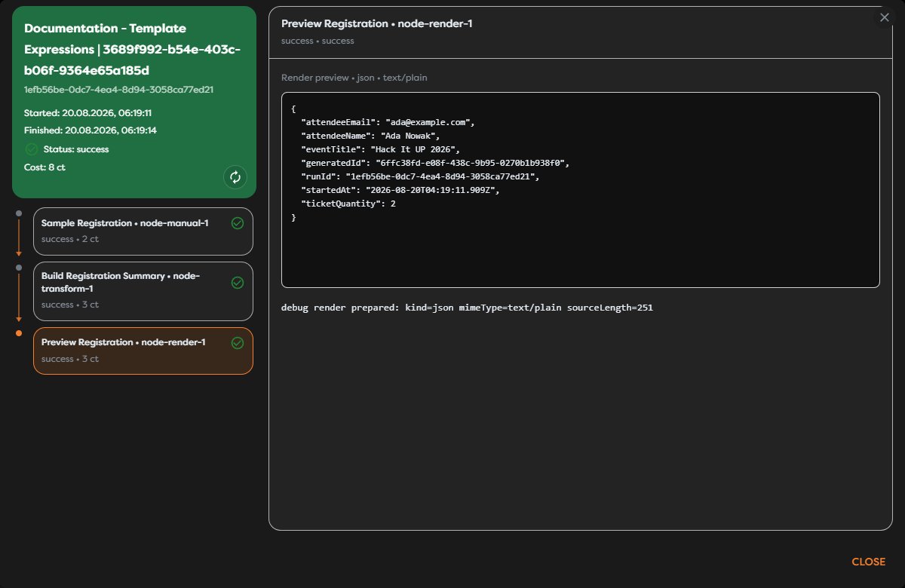Click the Preview Registration • node-render-1 panel heading
Viewport: 905px width, 588px height.
coord(377,23)
